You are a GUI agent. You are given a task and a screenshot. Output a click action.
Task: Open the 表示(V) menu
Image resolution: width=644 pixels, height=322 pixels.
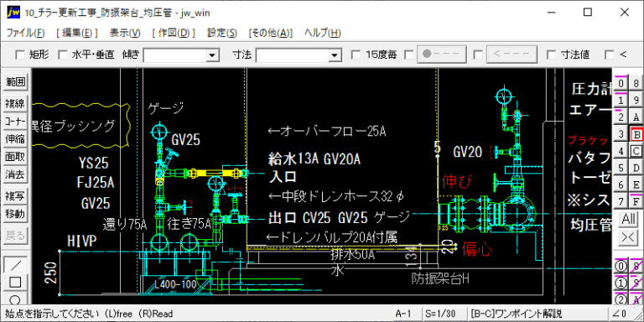125,34
